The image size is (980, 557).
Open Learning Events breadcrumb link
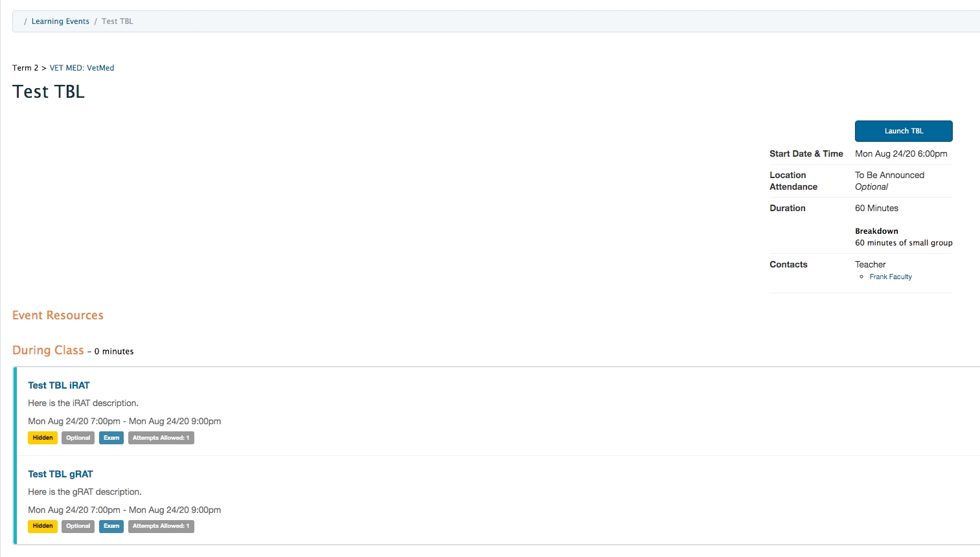[60, 21]
